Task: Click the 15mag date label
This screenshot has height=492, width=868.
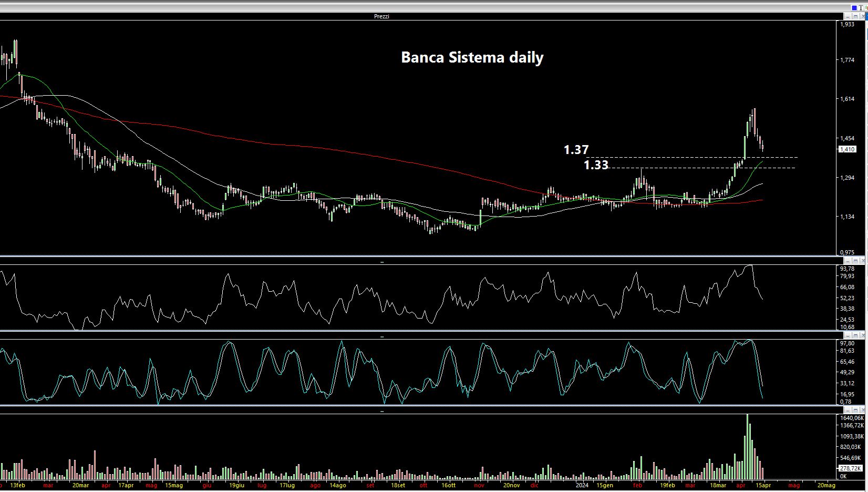Action: pyautogui.click(x=174, y=485)
